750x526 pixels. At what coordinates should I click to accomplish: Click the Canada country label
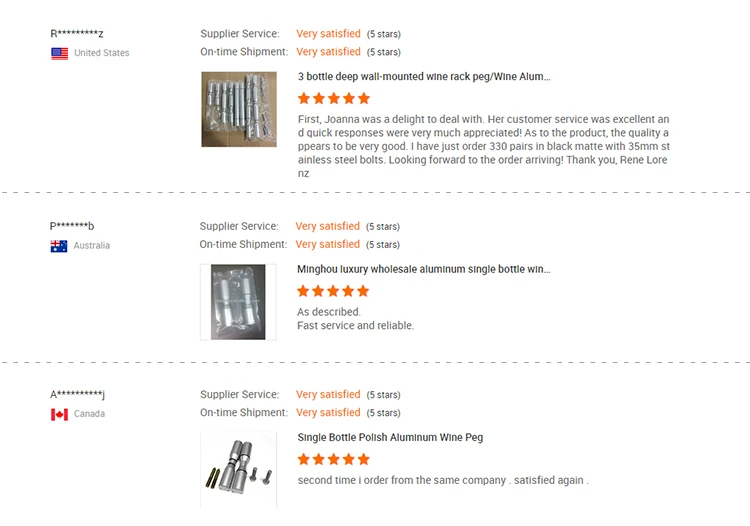pyautogui.click(x=89, y=414)
